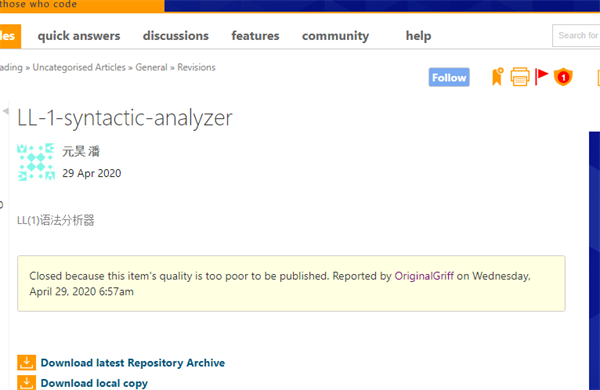The image size is (600, 390).
Task: Open the OriginalGriff profile link
Action: click(x=424, y=276)
